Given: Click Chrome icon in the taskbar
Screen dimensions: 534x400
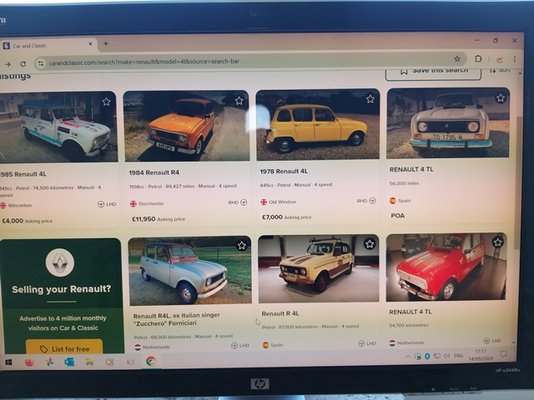Looking at the screenshot, I should (x=151, y=361).
